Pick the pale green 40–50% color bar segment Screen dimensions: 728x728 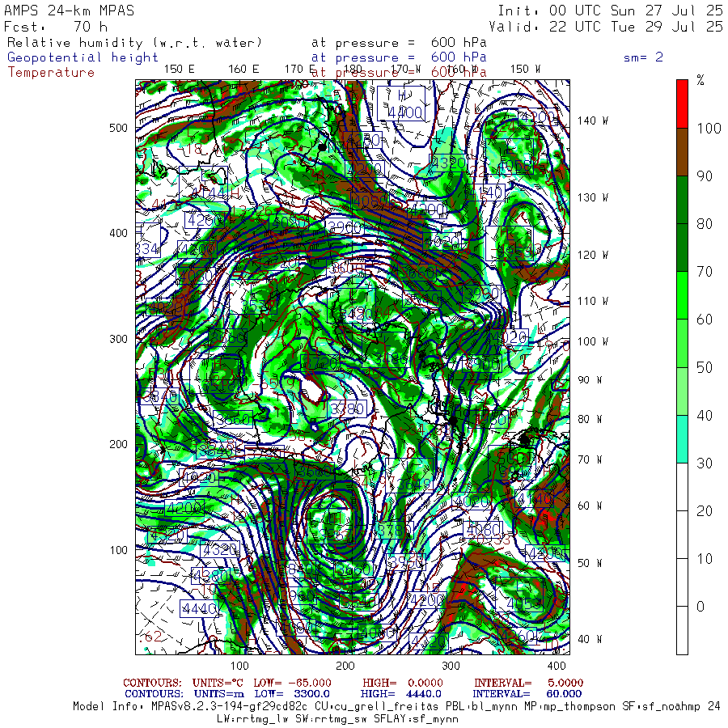coord(682,391)
